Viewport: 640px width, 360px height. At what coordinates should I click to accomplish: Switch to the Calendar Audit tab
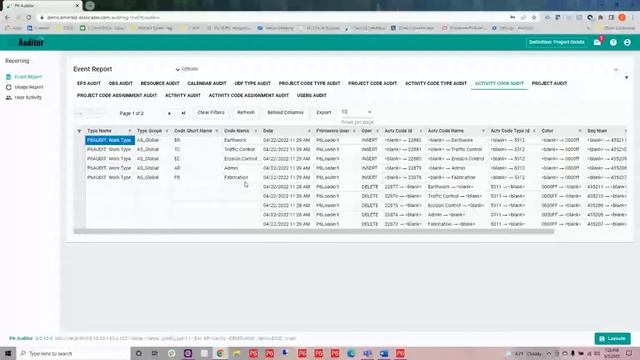207,83
